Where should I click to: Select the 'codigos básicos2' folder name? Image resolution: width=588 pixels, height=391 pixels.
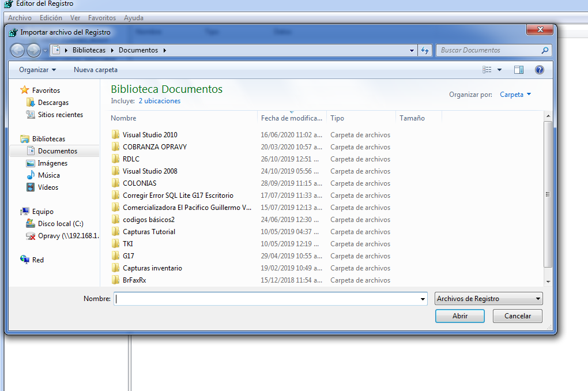149,220
